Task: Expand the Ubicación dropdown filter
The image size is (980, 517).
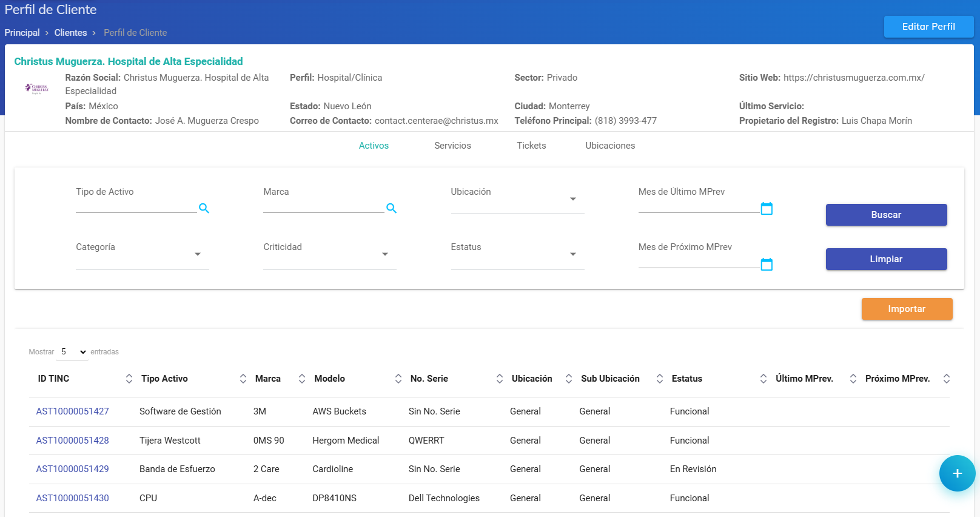Action: (517, 200)
